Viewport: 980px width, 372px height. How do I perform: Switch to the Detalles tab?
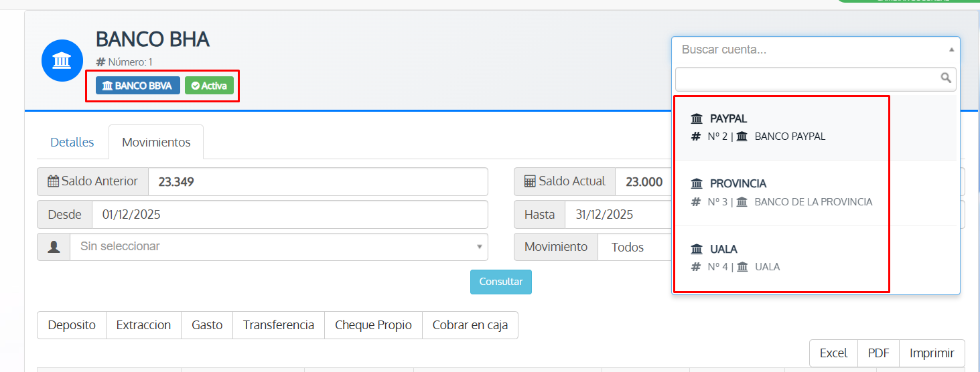[72, 143]
